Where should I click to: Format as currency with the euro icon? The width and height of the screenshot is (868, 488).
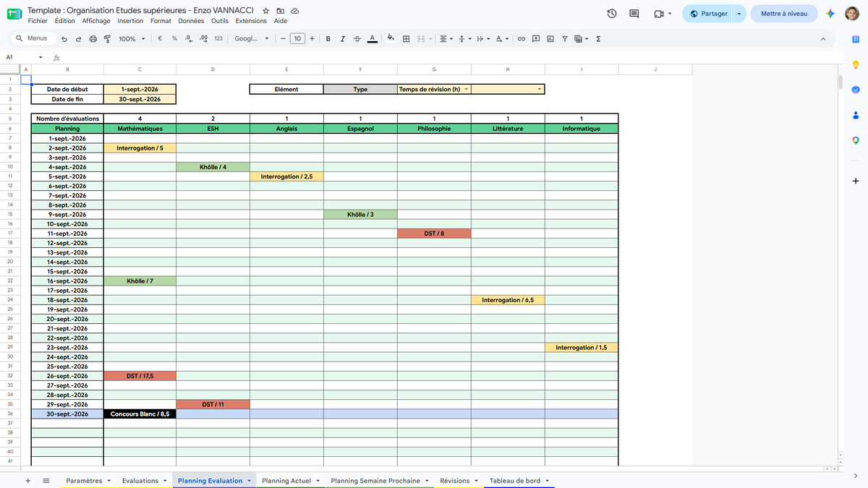tap(159, 39)
